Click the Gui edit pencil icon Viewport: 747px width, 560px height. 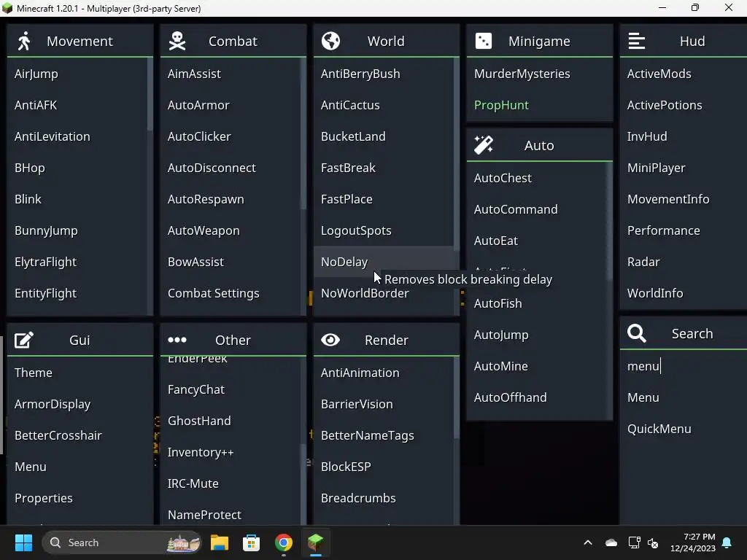(24, 340)
